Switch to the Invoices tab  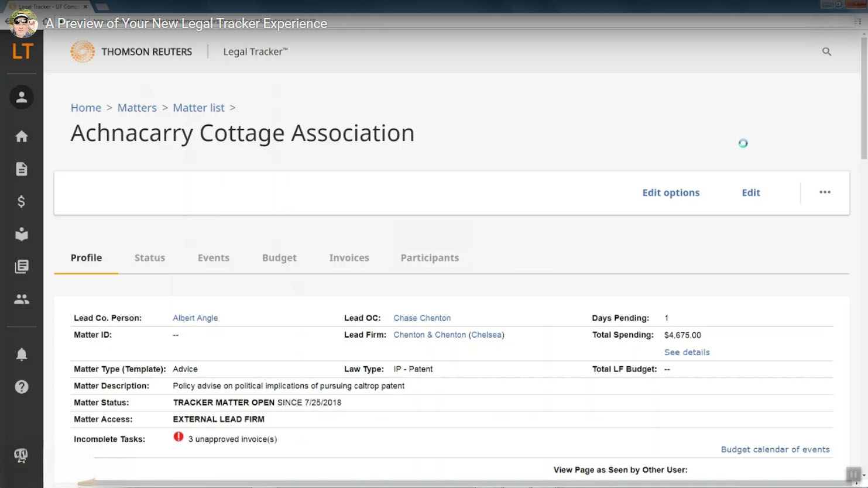[349, 257]
